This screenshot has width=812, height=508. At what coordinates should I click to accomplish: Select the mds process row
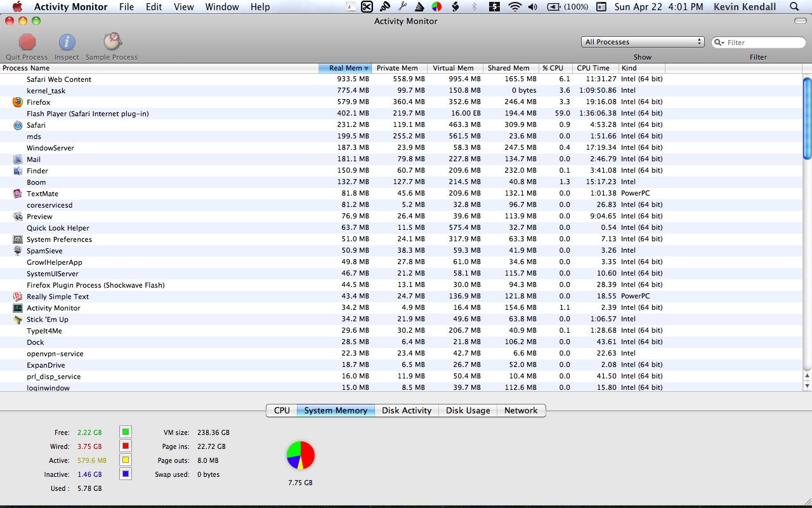(x=401, y=137)
